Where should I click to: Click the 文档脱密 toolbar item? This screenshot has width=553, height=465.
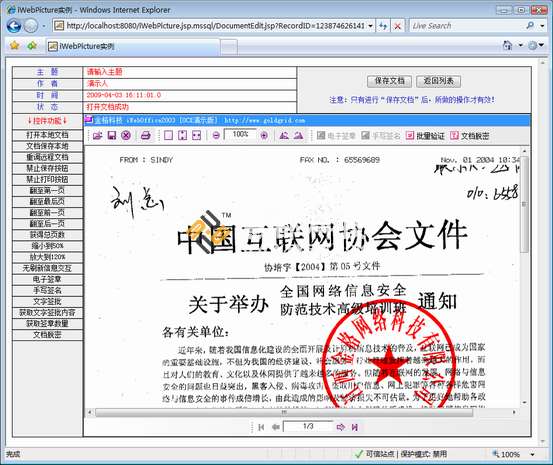(x=469, y=135)
